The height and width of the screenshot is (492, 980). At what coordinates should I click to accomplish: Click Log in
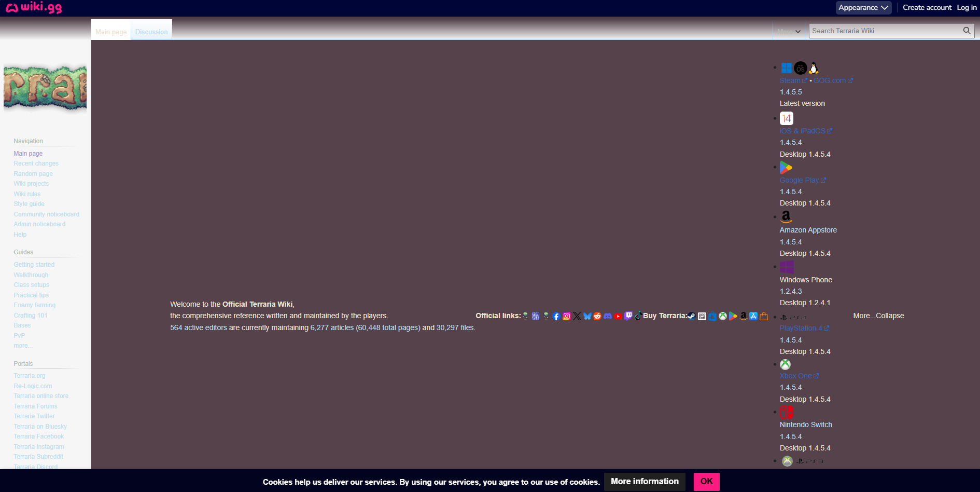(967, 8)
